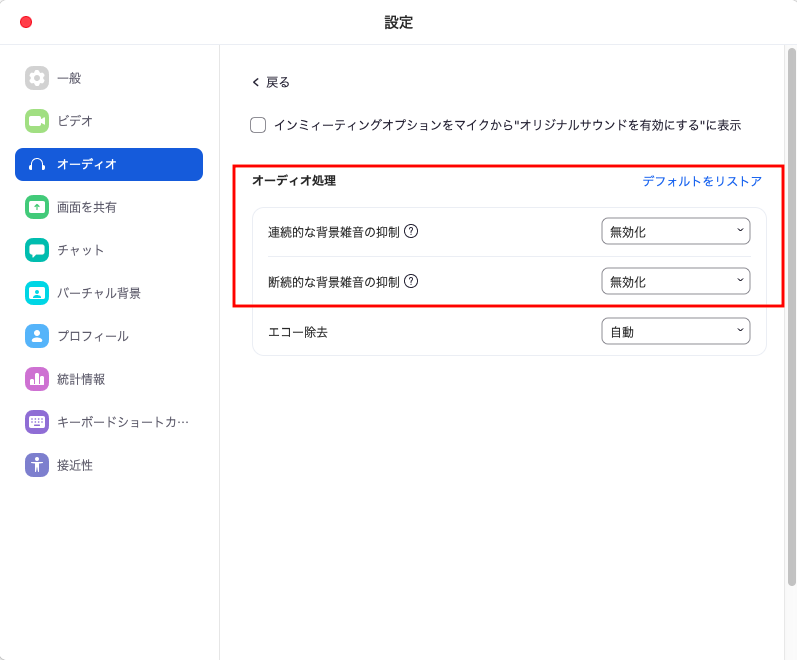Click the 設定 window title text
The width and height of the screenshot is (797, 660).
398,22
